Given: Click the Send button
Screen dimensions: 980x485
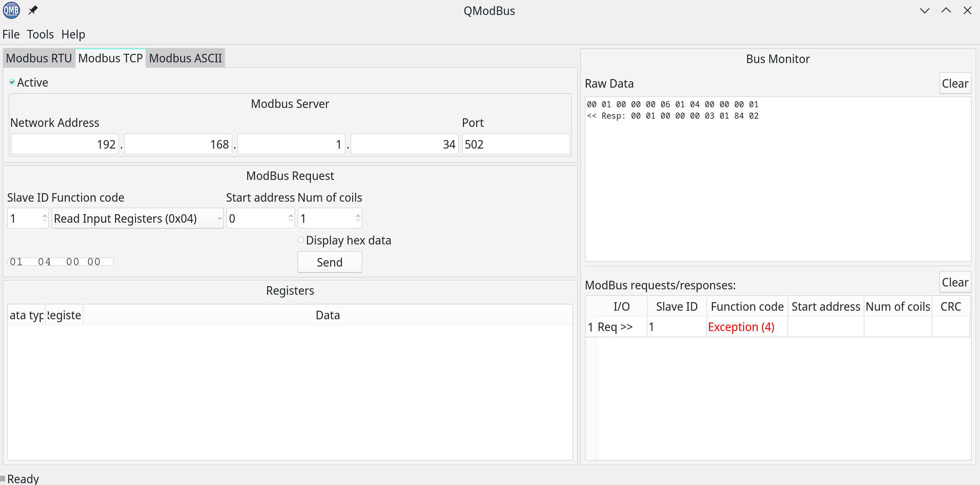Looking at the screenshot, I should [330, 262].
